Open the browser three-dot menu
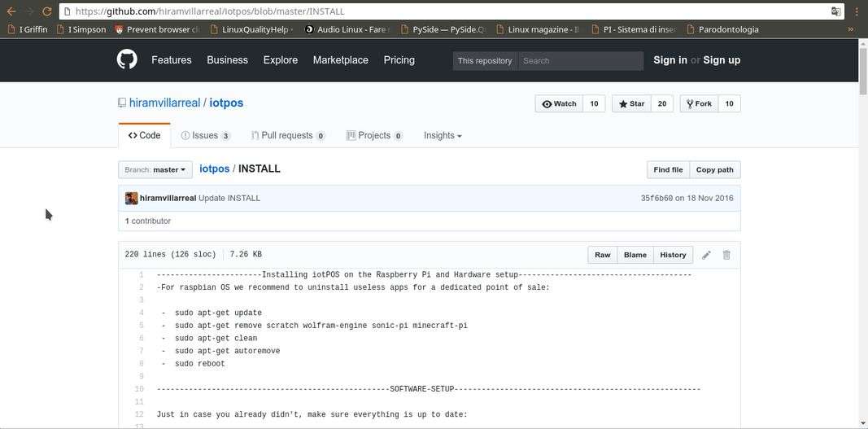868x429 pixels. point(857,11)
